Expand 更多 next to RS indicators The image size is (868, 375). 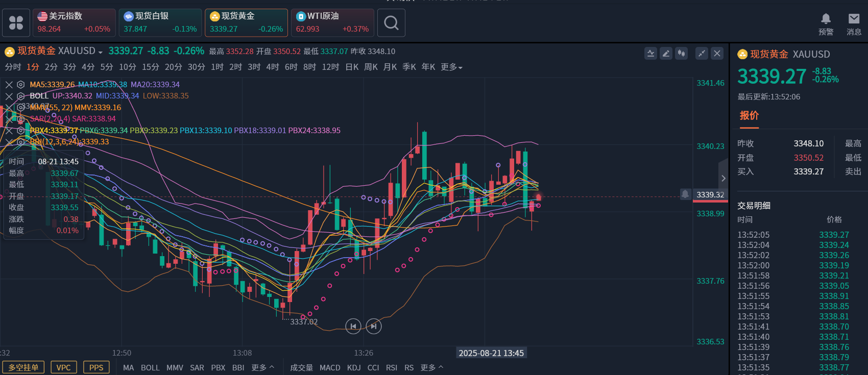431,367
